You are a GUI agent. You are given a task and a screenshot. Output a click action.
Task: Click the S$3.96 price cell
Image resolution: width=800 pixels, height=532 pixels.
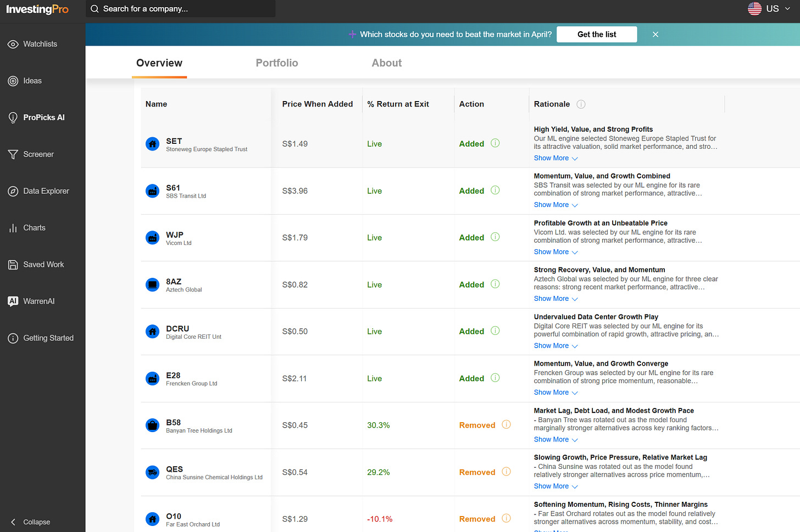(295, 191)
